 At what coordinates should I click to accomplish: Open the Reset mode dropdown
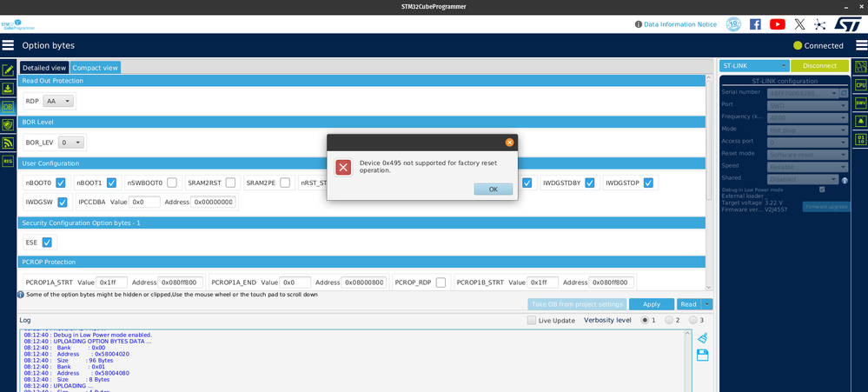coord(807,155)
